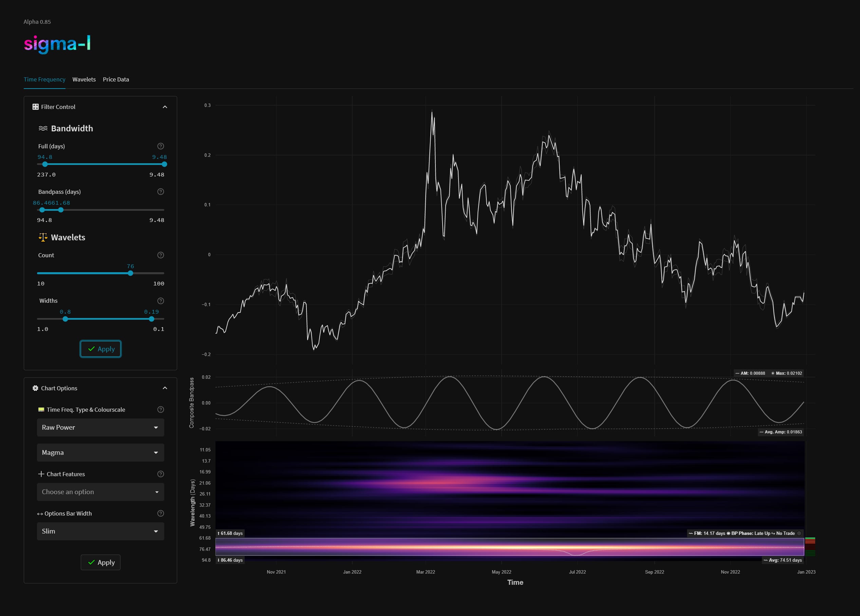Click help icon beside Bandpass (days)
860x616 pixels.
[x=161, y=191]
